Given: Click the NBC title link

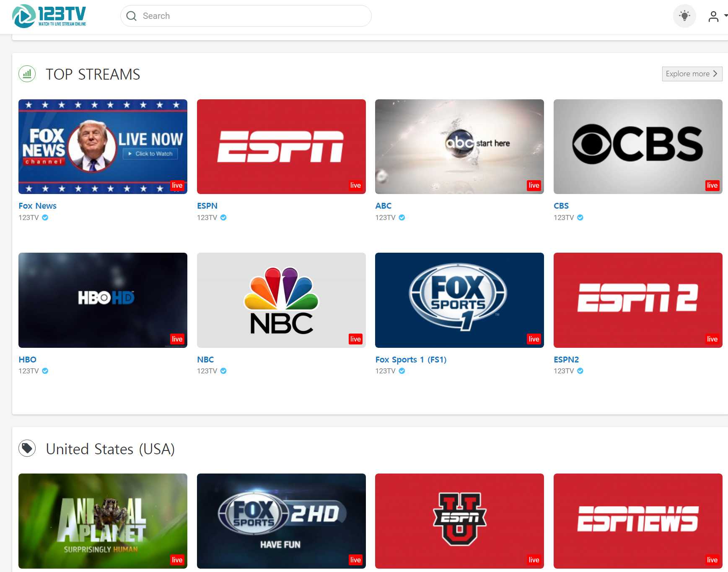Looking at the screenshot, I should [205, 360].
